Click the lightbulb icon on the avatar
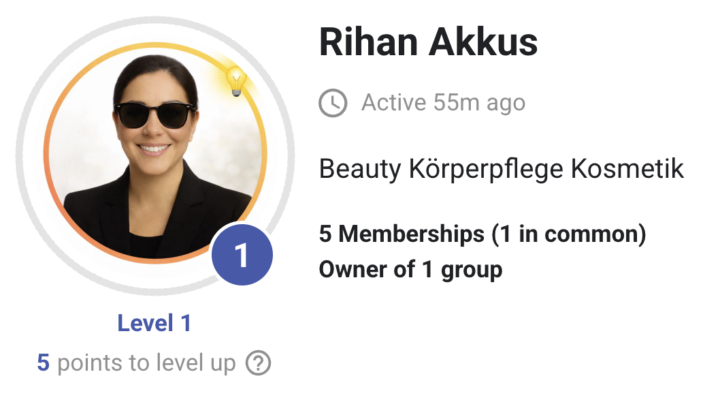 point(234,80)
